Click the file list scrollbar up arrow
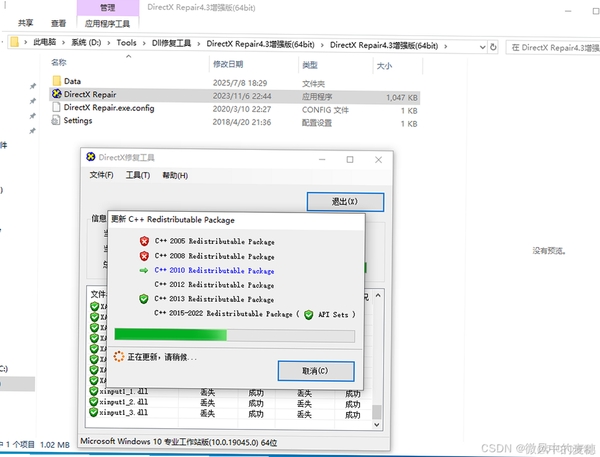This screenshot has width=600, height=457. pyautogui.click(x=378, y=295)
